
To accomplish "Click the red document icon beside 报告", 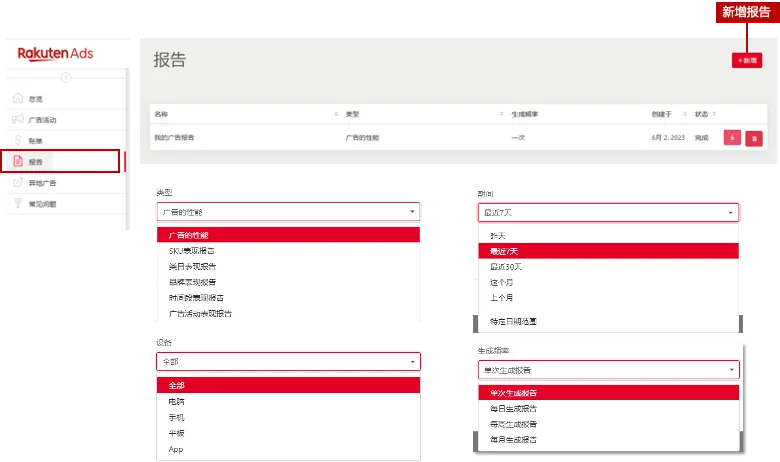I will point(18,161).
